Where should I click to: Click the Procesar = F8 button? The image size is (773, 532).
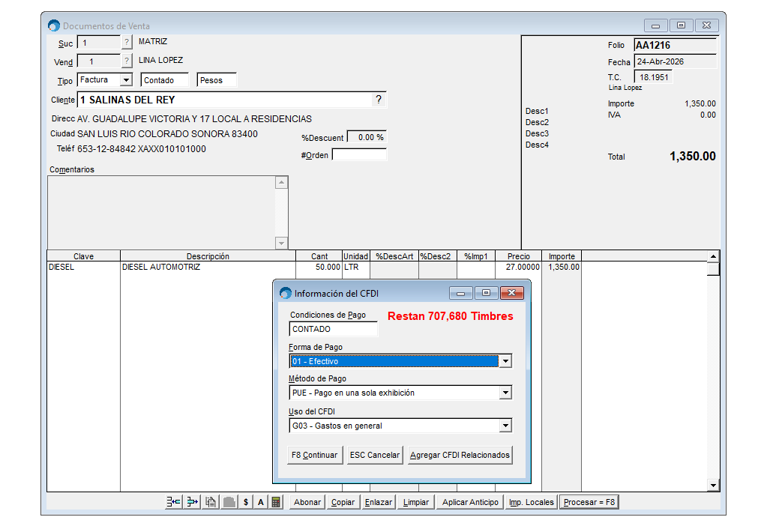(x=589, y=502)
